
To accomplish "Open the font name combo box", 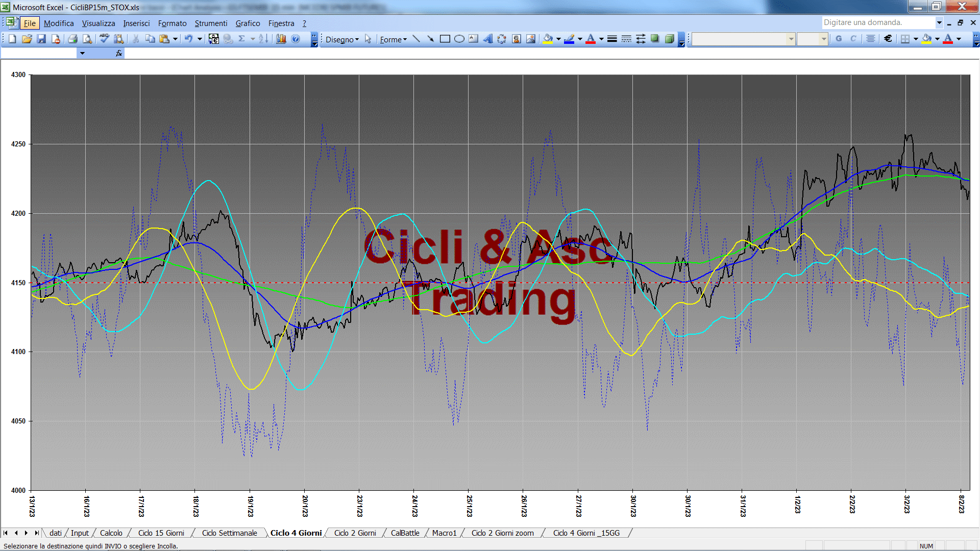I will coord(744,39).
